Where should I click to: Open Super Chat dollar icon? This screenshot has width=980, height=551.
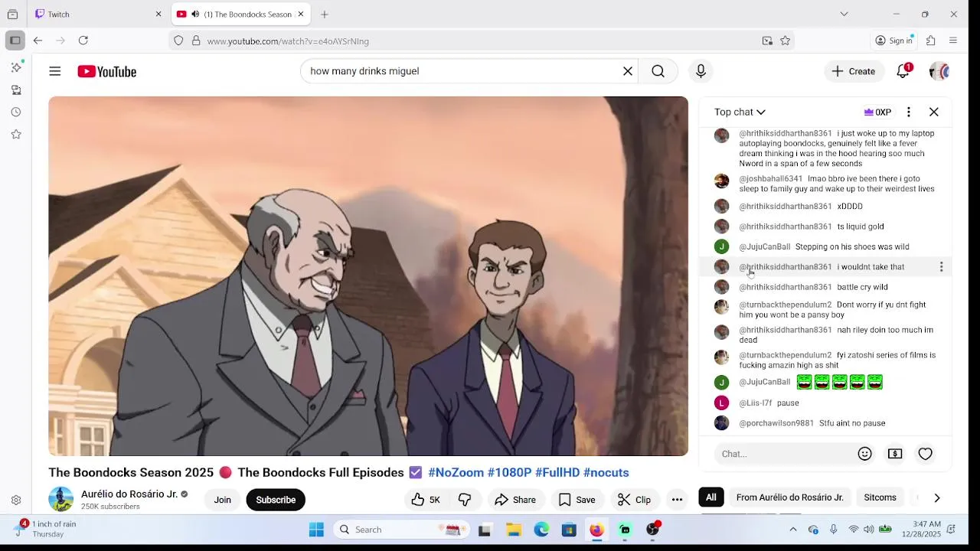point(895,454)
